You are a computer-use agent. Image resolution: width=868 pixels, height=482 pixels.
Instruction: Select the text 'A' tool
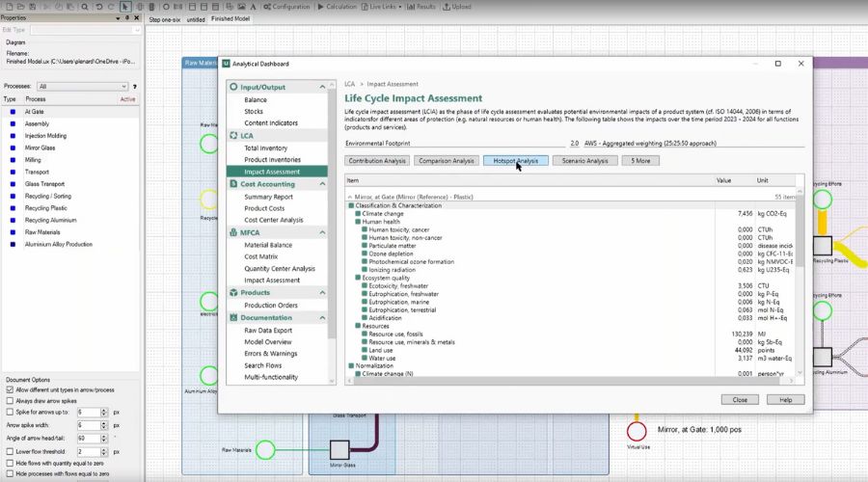[x=253, y=7]
